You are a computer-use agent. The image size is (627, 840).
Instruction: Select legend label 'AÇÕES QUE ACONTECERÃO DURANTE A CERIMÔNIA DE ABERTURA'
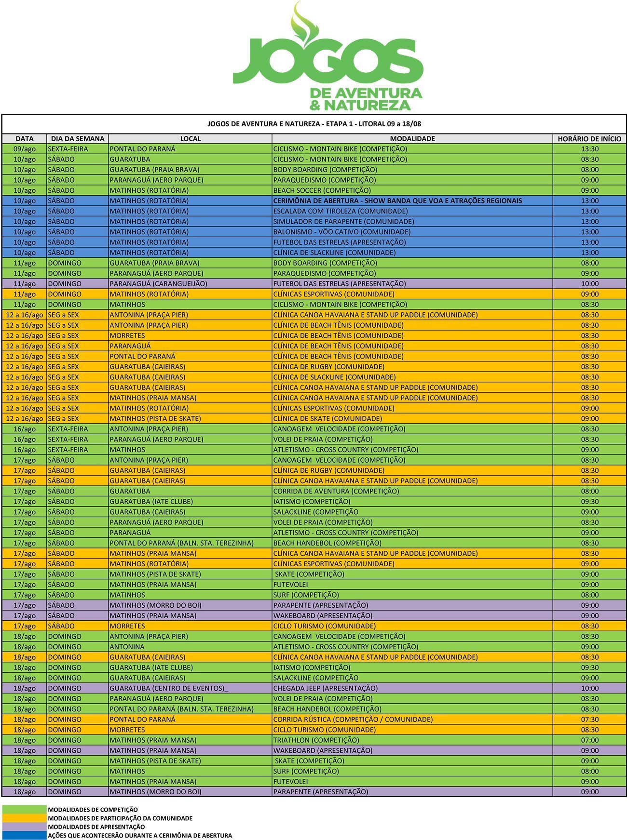(x=140, y=835)
